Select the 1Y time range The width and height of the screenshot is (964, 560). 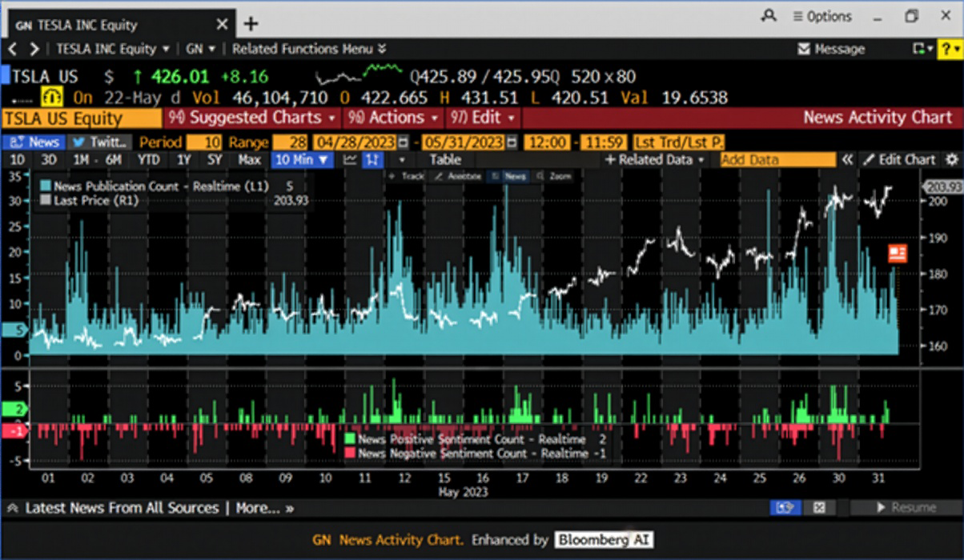pos(183,159)
